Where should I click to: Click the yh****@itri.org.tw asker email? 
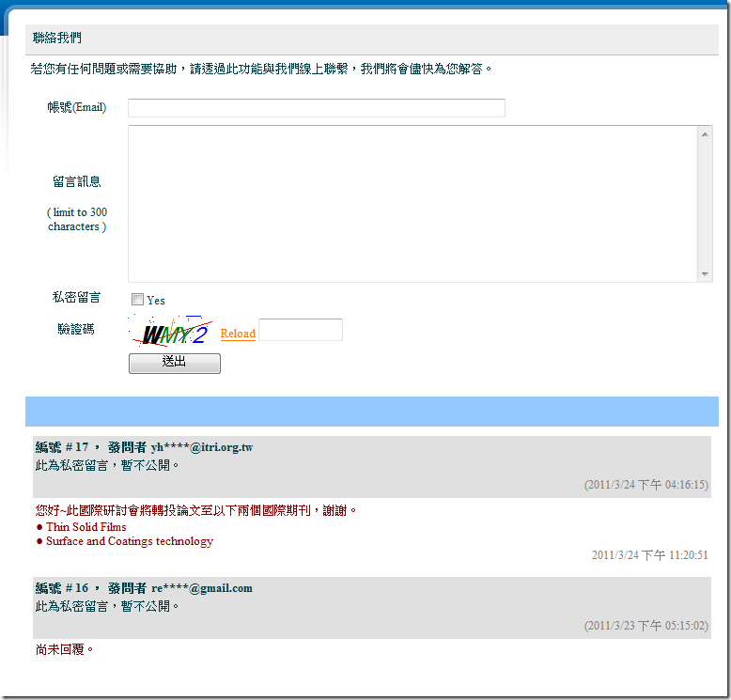pyautogui.click(x=202, y=447)
